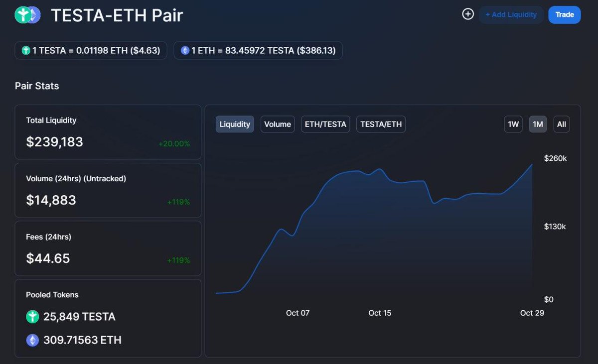Click the 1 TESTA price conversion badge
Image resolution: width=598 pixels, height=364 pixels.
(91, 50)
